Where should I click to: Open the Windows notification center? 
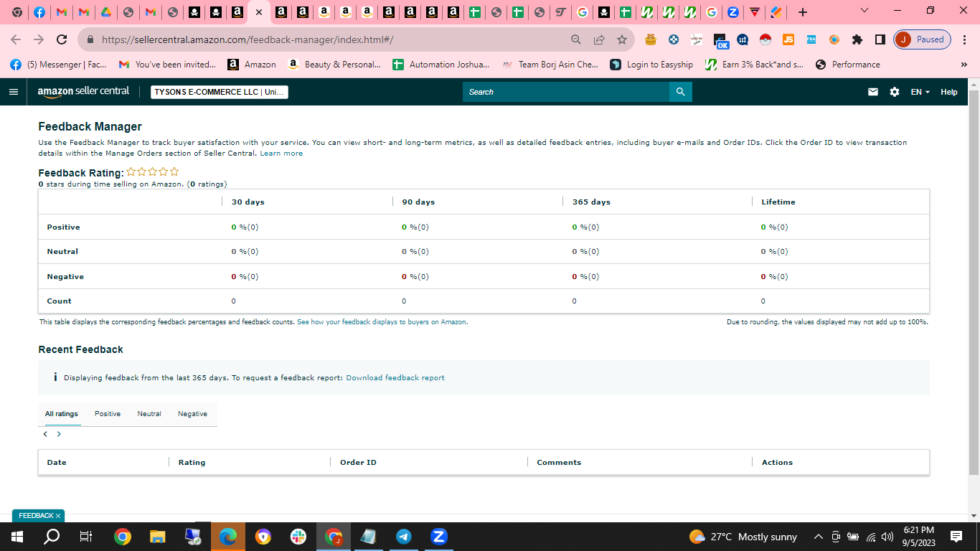click(x=956, y=537)
